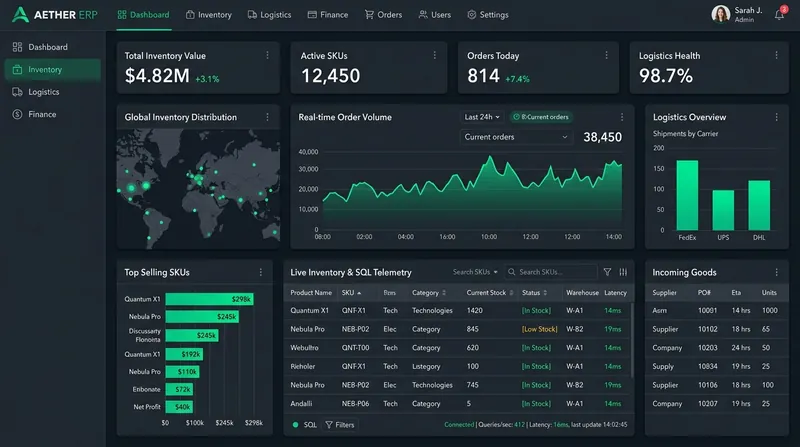The image size is (800, 447).
Task: Click the Latency column header
Action: click(x=615, y=292)
